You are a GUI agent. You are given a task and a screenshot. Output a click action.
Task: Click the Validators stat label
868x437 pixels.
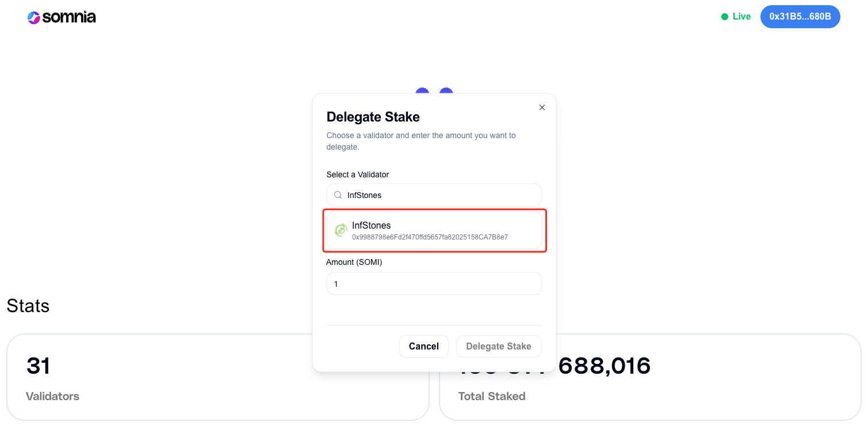pyautogui.click(x=53, y=396)
